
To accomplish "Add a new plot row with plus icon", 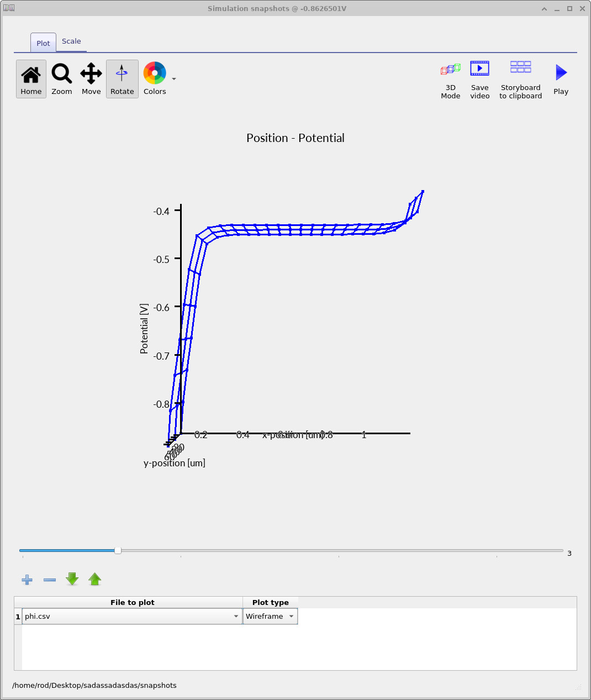I will click(x=27, y=580).
